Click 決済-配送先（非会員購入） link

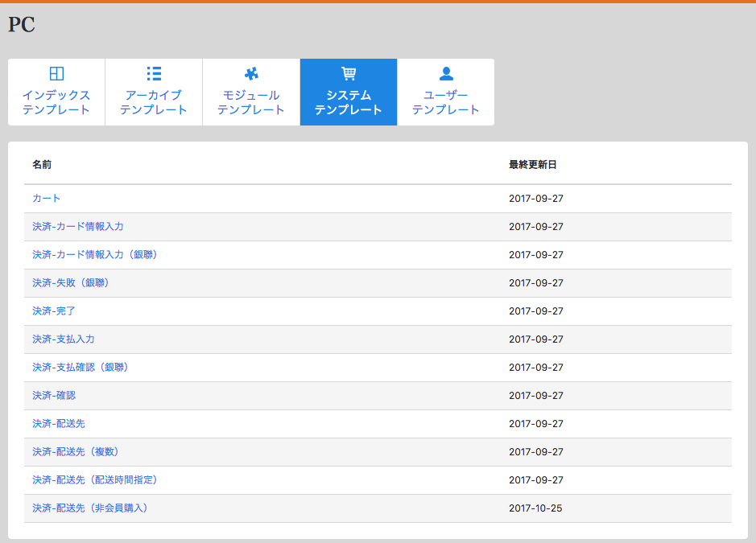pyautogui.click(x=90, y=508)
